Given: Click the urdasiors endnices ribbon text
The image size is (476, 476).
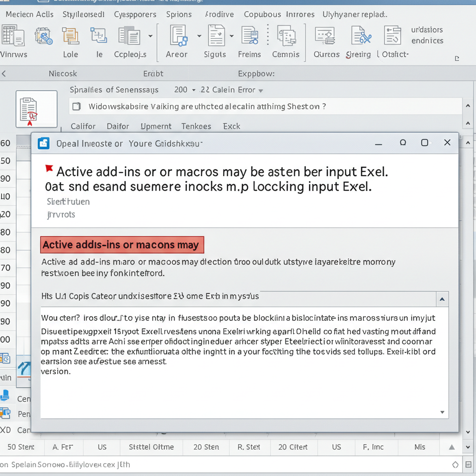Looking at the screenshot, I should point(427,35).
